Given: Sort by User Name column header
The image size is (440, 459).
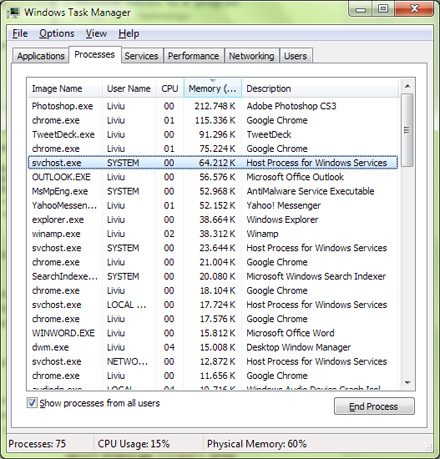Looking at the screenshot, I should point(129,89).
